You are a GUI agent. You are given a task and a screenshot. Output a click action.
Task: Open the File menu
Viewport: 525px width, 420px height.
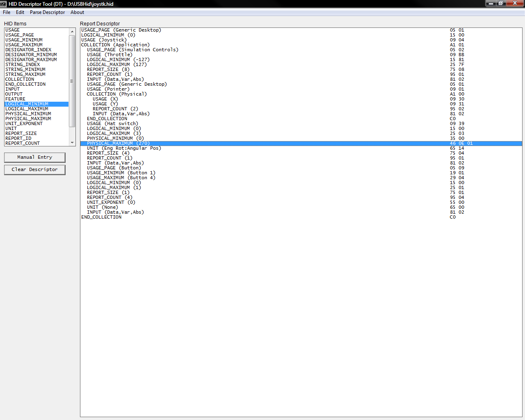(7, 12)
